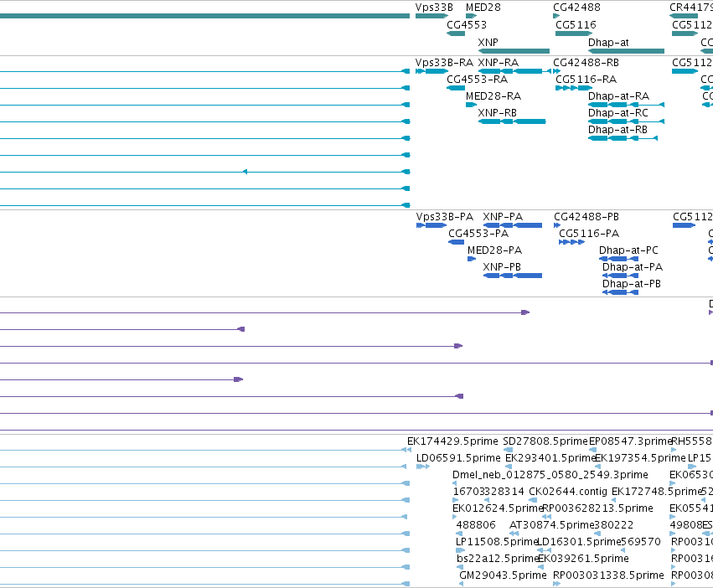Select EST 16703328314
Screen dimensions: 713x588
(x=488, y=492)
